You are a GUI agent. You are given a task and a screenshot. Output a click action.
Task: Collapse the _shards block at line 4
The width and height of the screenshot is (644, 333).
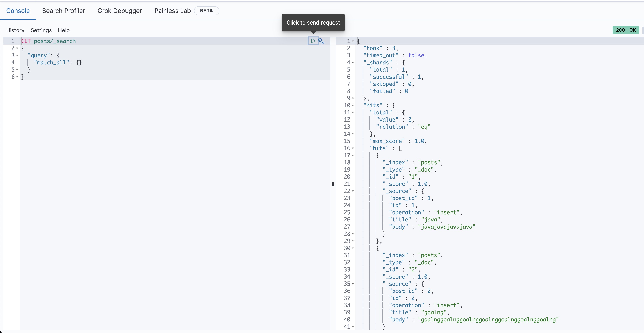[x=353, y=63]
